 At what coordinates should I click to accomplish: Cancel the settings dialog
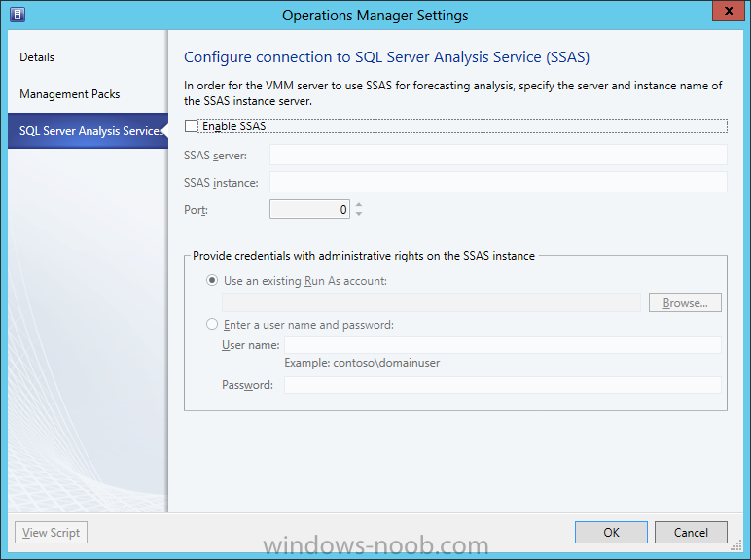[x=691, y=532]
